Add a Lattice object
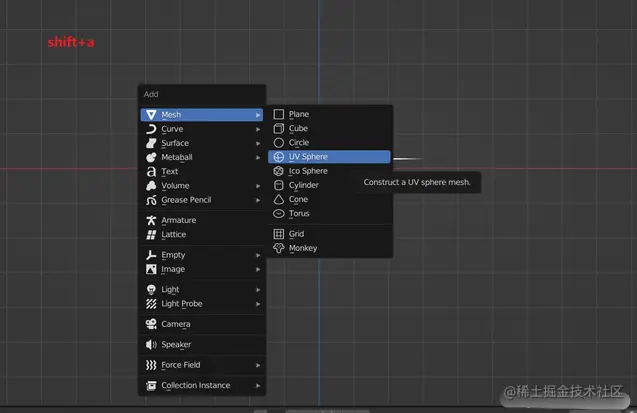The image size is (637, 413). click(202, 235)
